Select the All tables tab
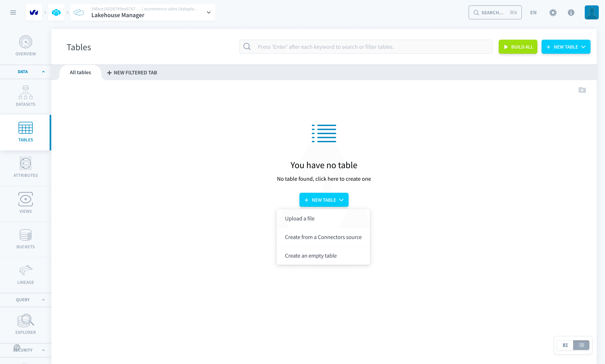605x364 pixels. 80,72
